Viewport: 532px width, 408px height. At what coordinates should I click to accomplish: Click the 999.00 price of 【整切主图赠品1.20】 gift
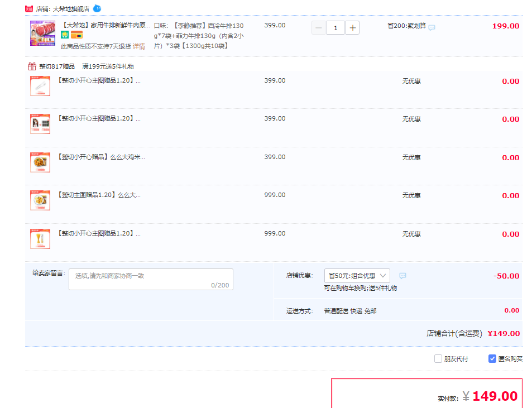(x=275, y=195)
